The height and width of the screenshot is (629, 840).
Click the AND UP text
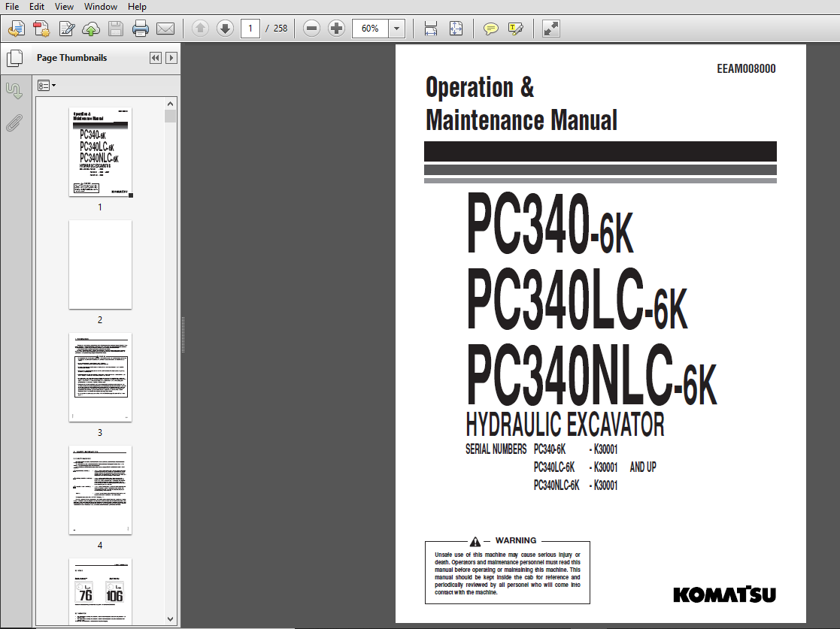[643, 467]
